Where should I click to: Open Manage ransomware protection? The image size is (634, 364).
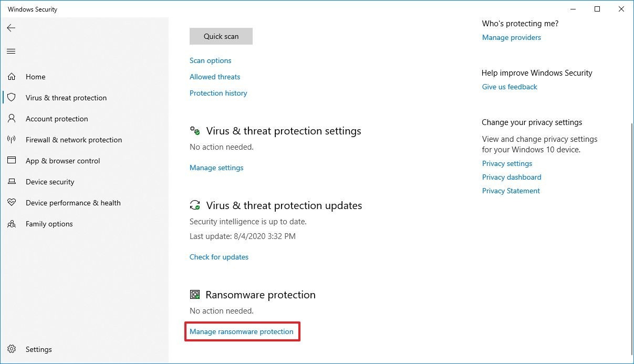pyautogui.click(x=242, y=331)
